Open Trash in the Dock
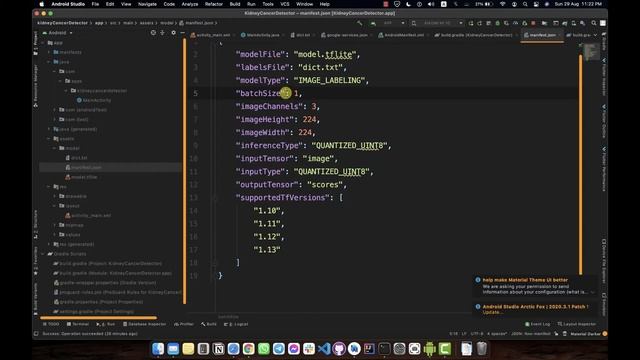 (x=482, y=349)
